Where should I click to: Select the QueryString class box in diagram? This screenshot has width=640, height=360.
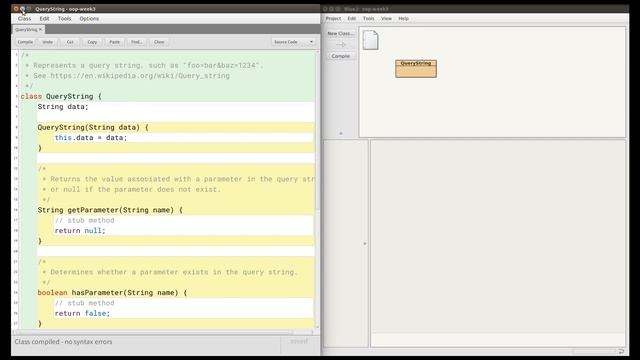[x=416, y=69]
